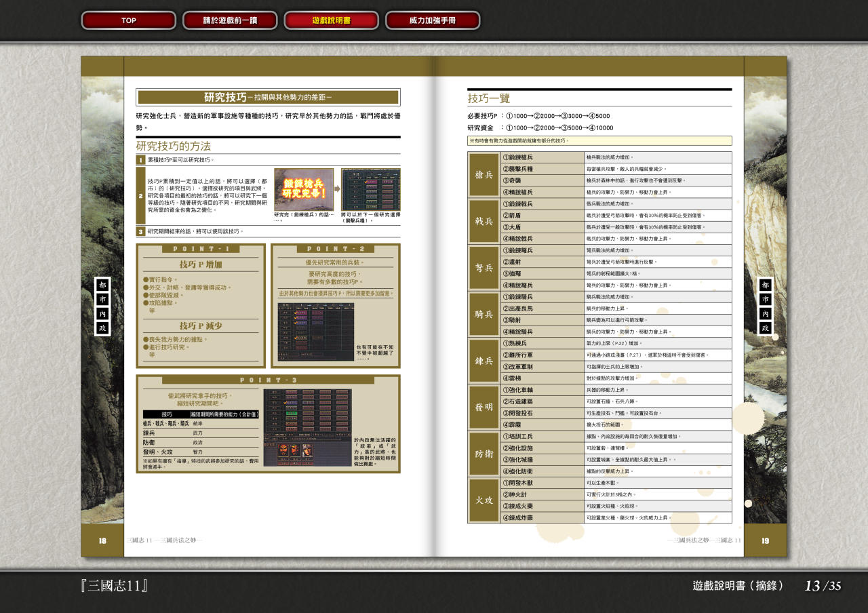The height and width of the screenshot is (613, 868).
Task: Switch to 請於遊戲前一讀 tab
Action: coord(230,20)
